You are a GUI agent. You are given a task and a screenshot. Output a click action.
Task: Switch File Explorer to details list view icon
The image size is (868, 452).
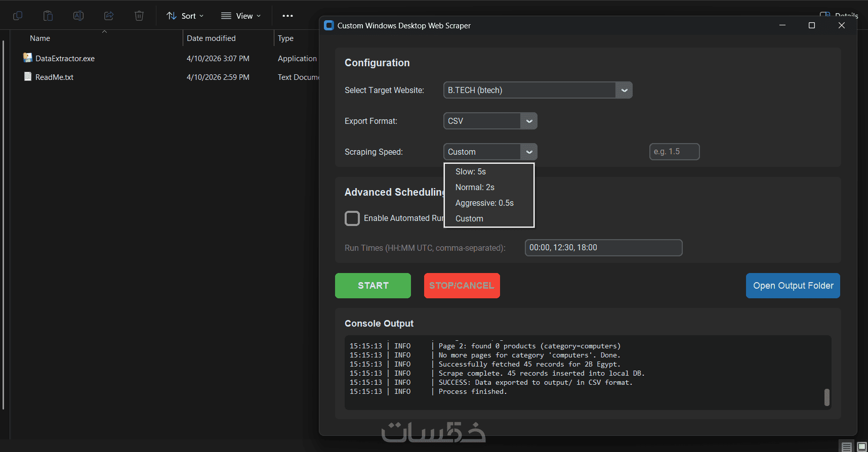pos(846,447)
